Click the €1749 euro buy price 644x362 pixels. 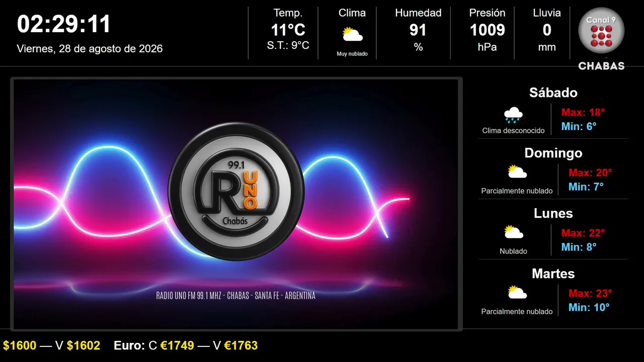click(177, 345)
